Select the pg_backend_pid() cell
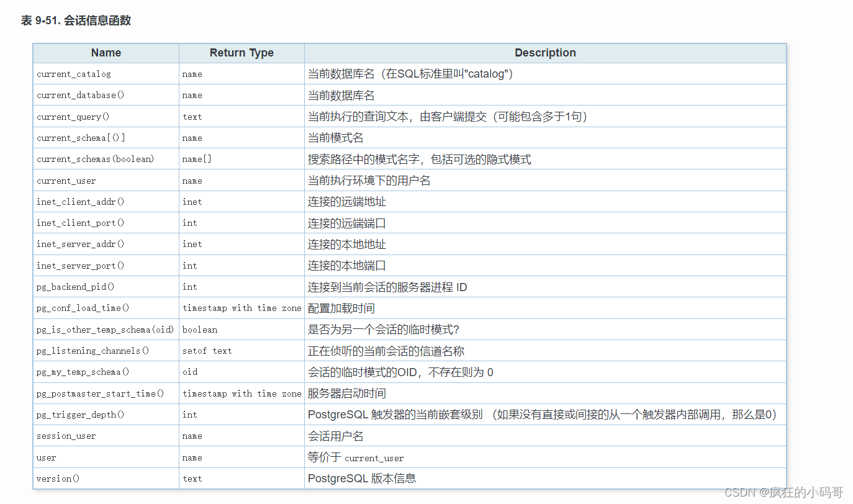 (x=106, y=287)
